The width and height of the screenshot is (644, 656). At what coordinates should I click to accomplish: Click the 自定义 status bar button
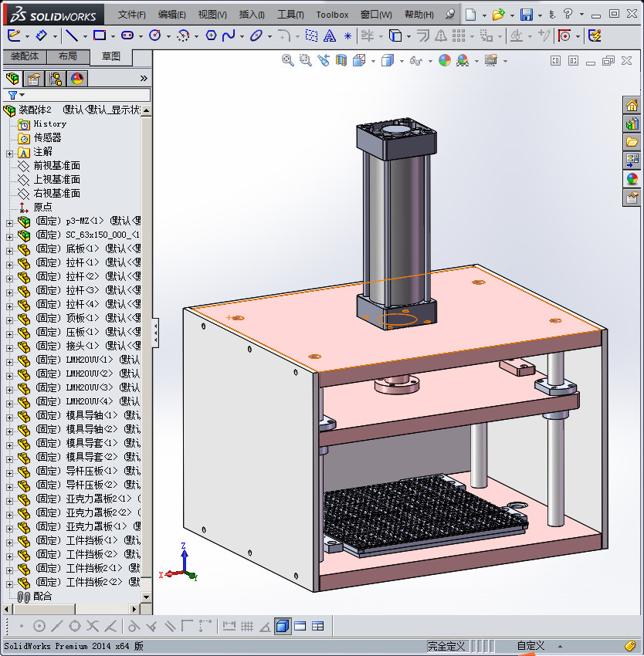pos(530,646)
